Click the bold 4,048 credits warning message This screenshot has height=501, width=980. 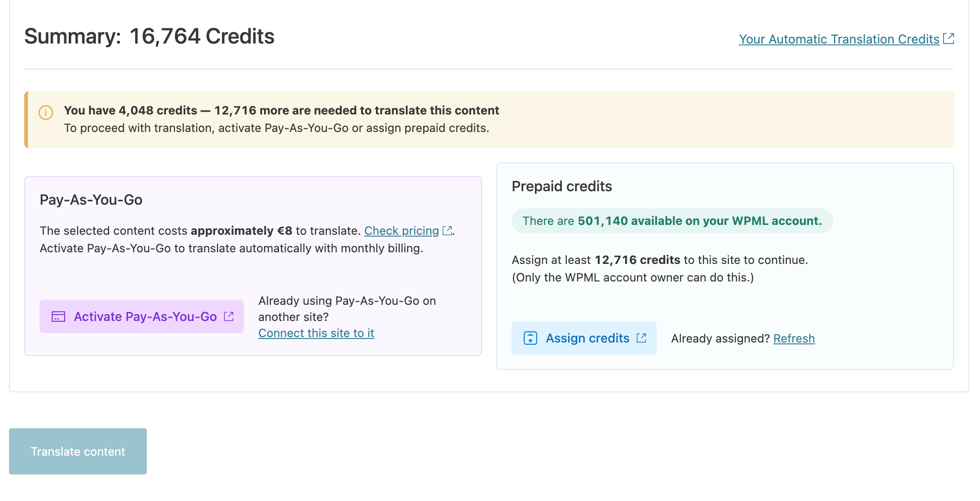(x=281, y=110)
